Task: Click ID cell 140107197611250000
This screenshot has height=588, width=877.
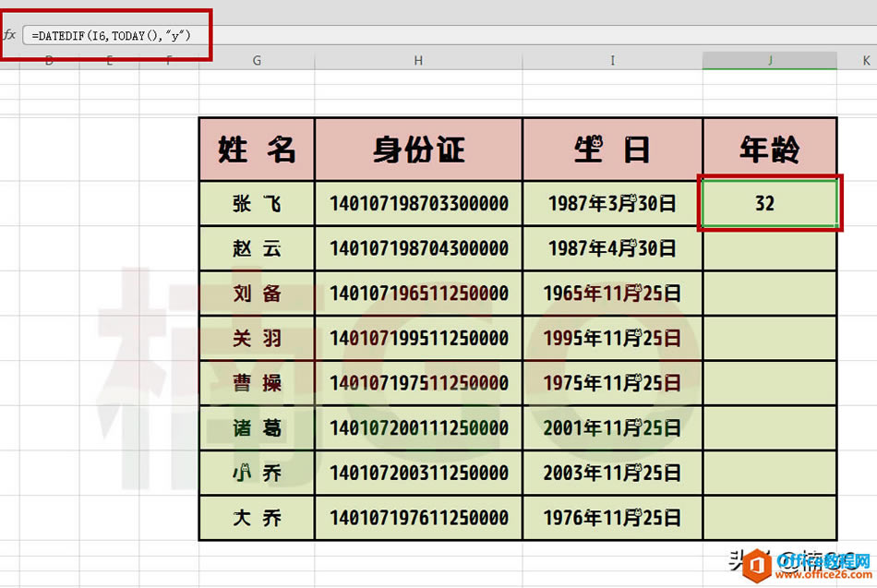Action: [418, 518]
